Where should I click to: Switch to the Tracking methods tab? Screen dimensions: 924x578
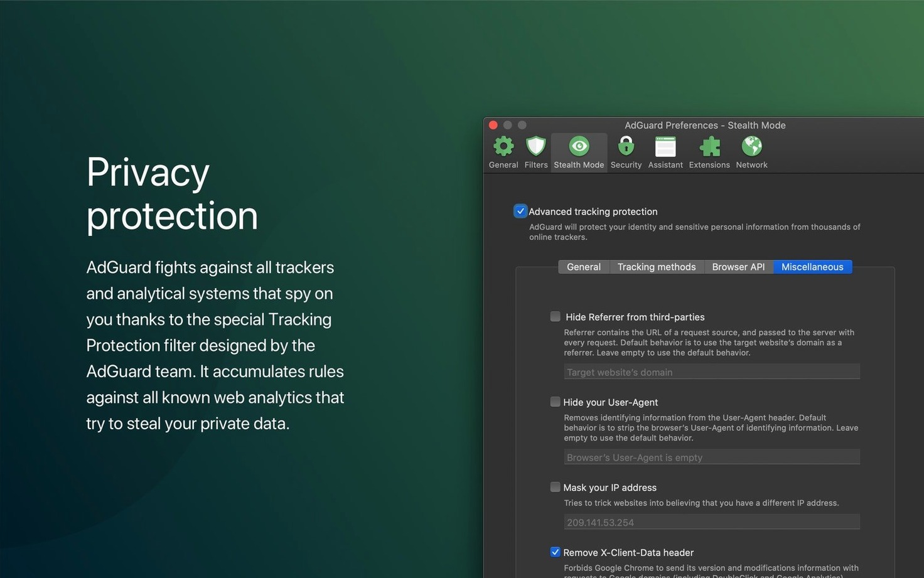tap(657, 267)
